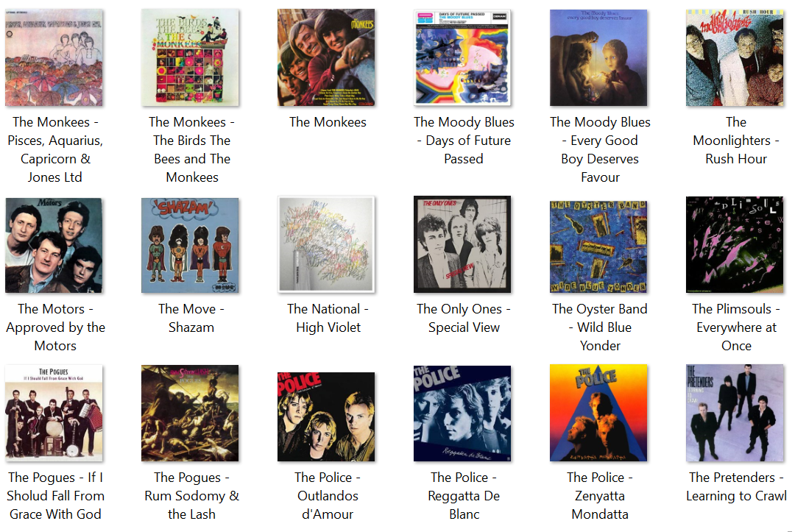Open The Police Reggatta De Blanc cover
The height and width of the screenshot is (532, 795).
462,413
